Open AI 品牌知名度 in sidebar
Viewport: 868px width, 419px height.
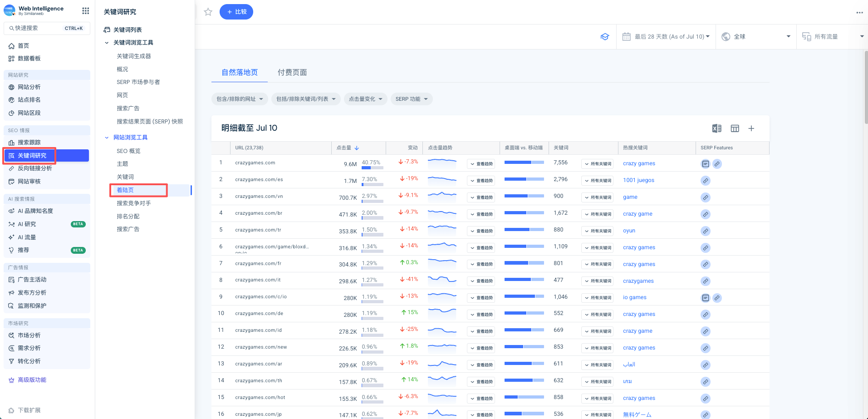pyautogui.click(x=35, y=211)
